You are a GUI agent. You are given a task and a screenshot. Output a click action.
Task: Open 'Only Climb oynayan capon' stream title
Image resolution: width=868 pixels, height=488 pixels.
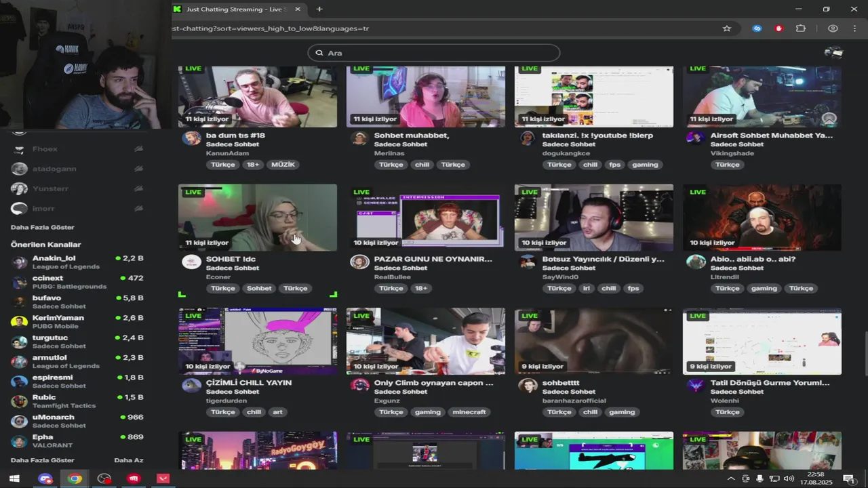pyautogui.click(x=434, y=383)
